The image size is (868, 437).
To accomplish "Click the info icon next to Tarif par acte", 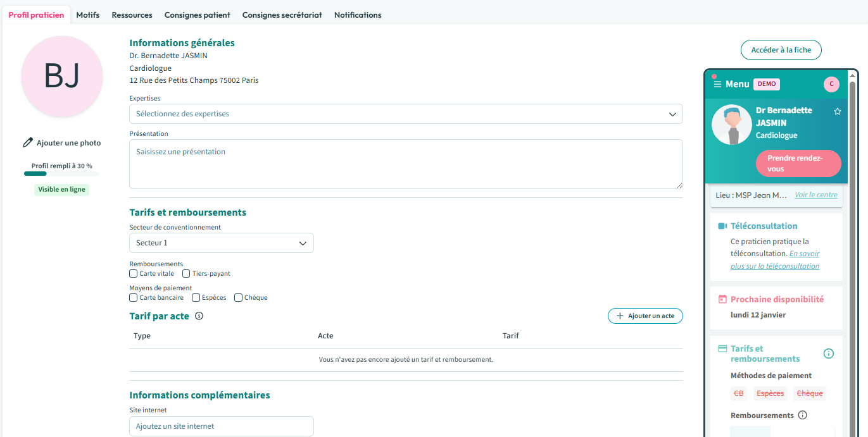I will coord(199,316).
